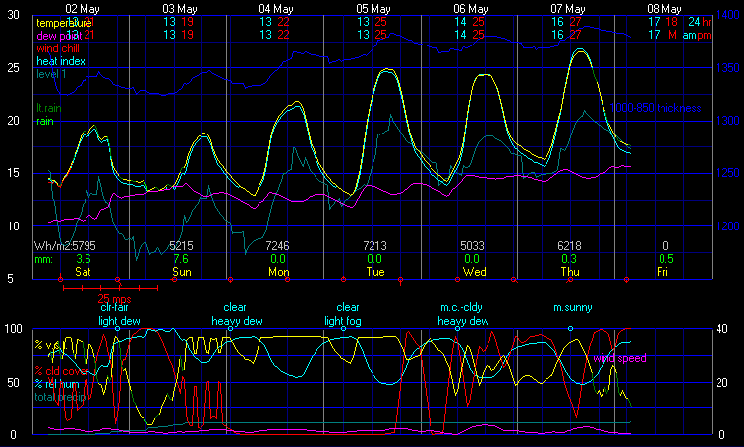744x447 pixels.
Task: Click the '5215' solar value for Sunday
Action: point(181,246)
